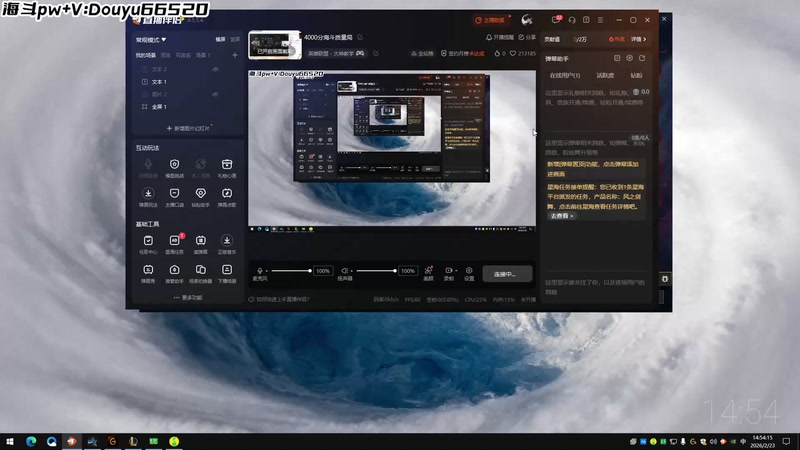This screenshot has height=450, width=800.
Task: Add a new scene with plus icon
Action: (x=235, y=55)
